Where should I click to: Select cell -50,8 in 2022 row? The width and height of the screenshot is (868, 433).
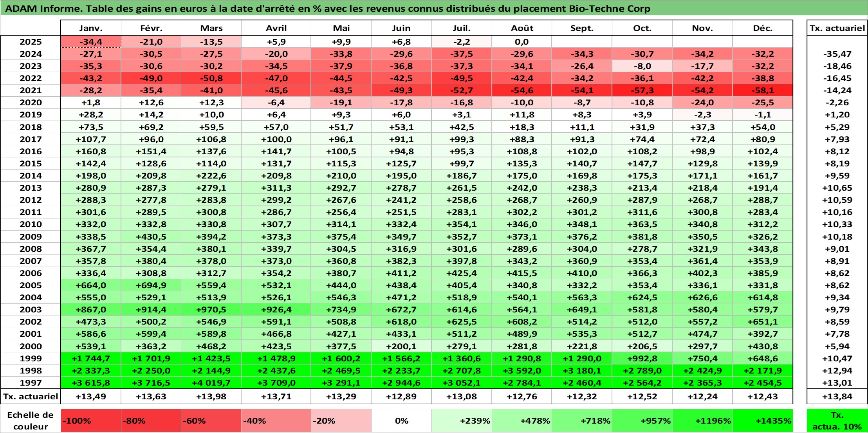(x=211, y=78)
